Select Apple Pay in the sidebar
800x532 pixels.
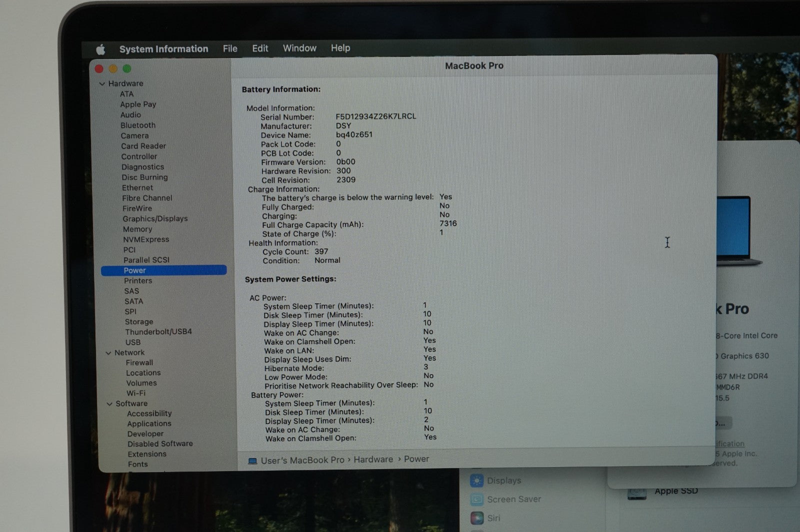[138, 104]
